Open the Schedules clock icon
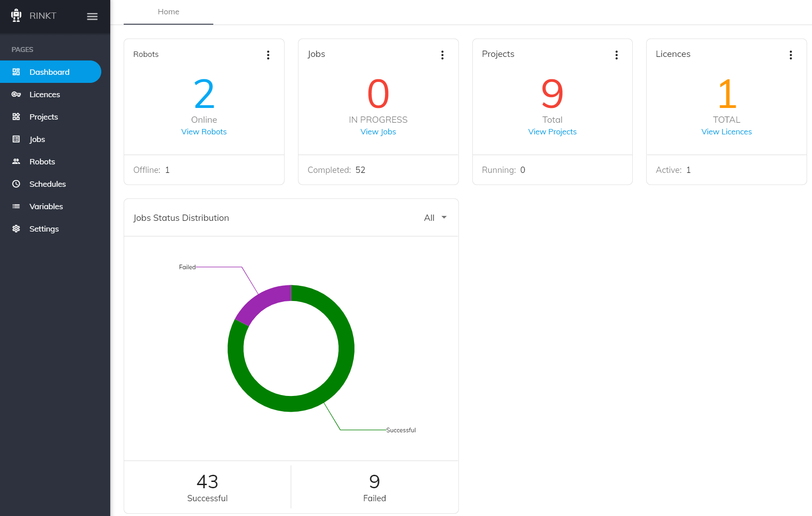The image size is (812, 516). pyautogui.click(x=16, y=184)
